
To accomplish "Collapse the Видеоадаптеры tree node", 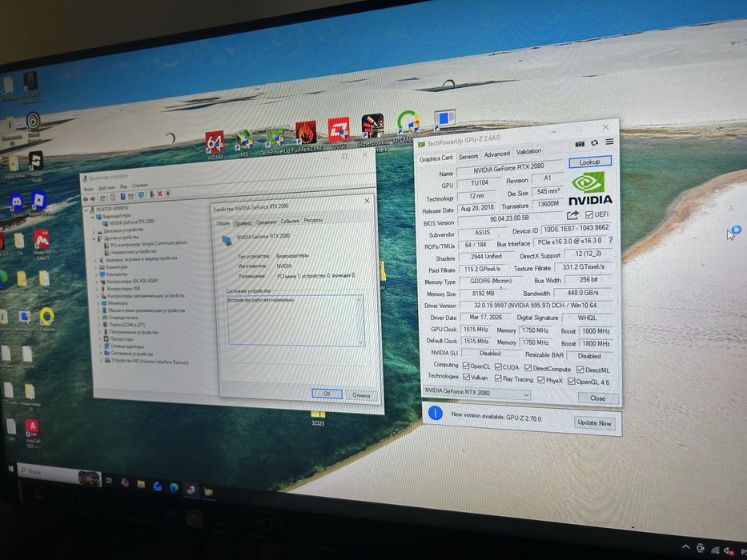I will 93,217.
